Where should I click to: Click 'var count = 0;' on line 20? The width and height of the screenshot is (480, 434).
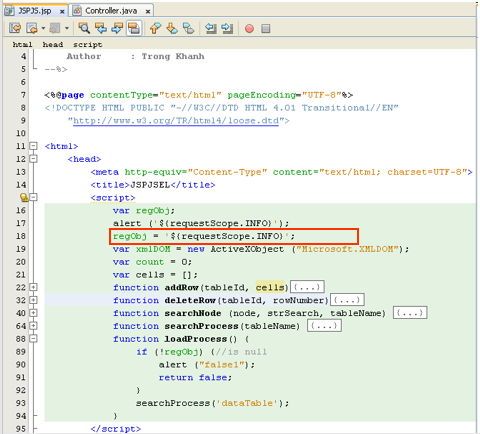point(152,262)
